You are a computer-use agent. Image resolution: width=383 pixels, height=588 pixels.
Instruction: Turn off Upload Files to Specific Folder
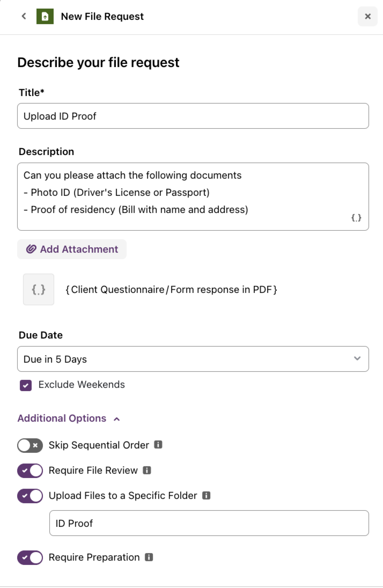(x=30, y=496)
